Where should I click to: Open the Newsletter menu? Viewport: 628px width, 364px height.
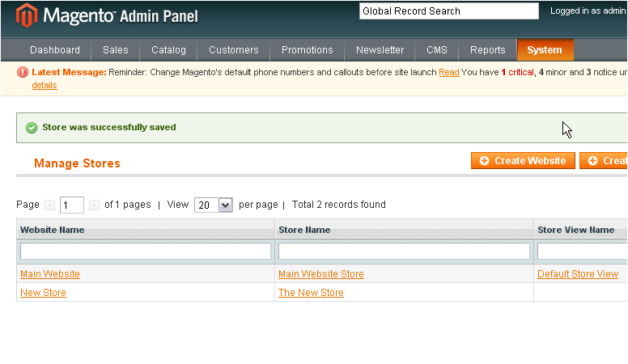tap(380, 50)
